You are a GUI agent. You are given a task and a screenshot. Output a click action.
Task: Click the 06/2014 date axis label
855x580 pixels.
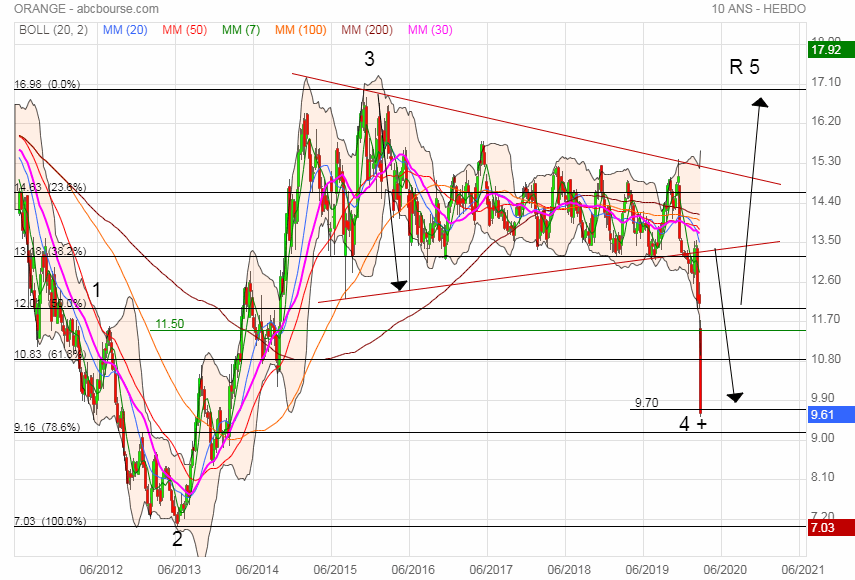click(257, 570)
